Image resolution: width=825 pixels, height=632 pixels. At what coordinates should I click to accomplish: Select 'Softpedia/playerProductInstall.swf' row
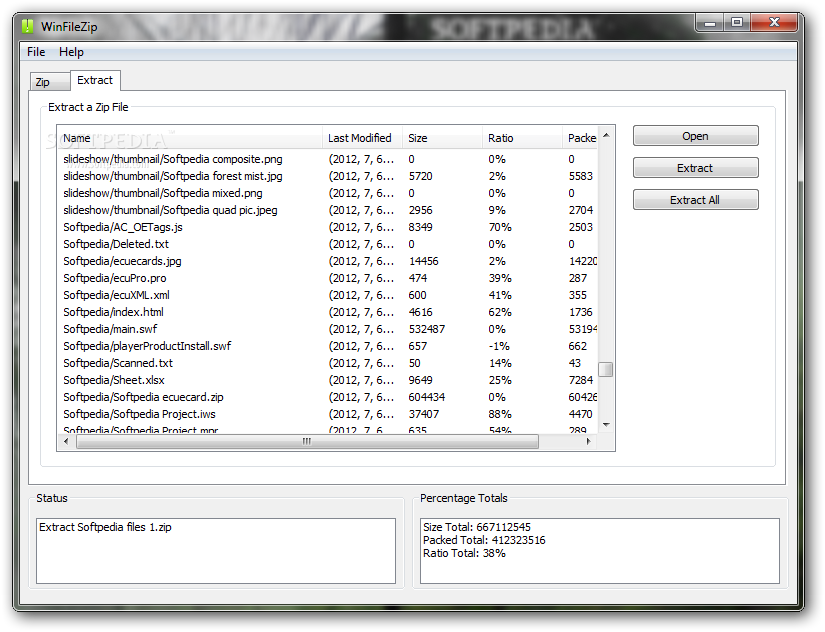[327, 346]
